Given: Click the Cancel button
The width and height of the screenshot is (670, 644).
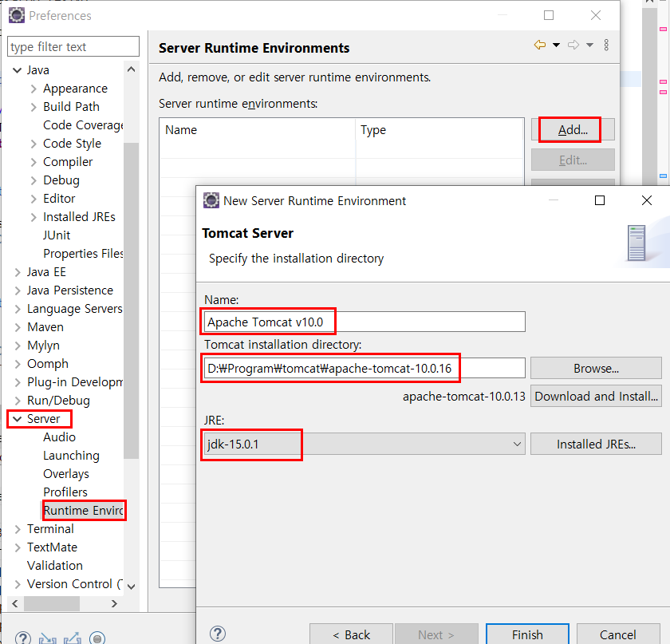Looking at the screenshot, I should point(618,634).
